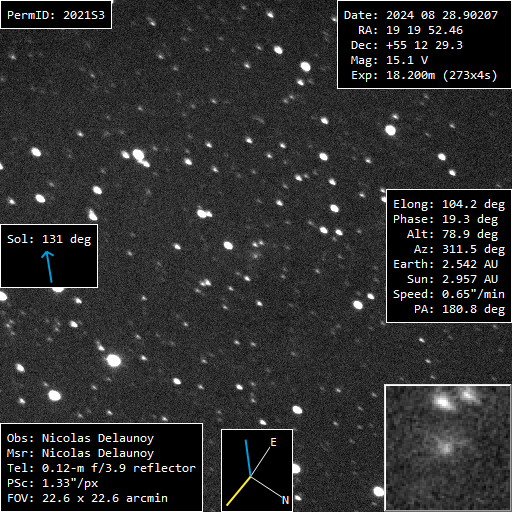
Task: Click the Elong 104.2 deg entry
Action: click(x=449, y=204)
